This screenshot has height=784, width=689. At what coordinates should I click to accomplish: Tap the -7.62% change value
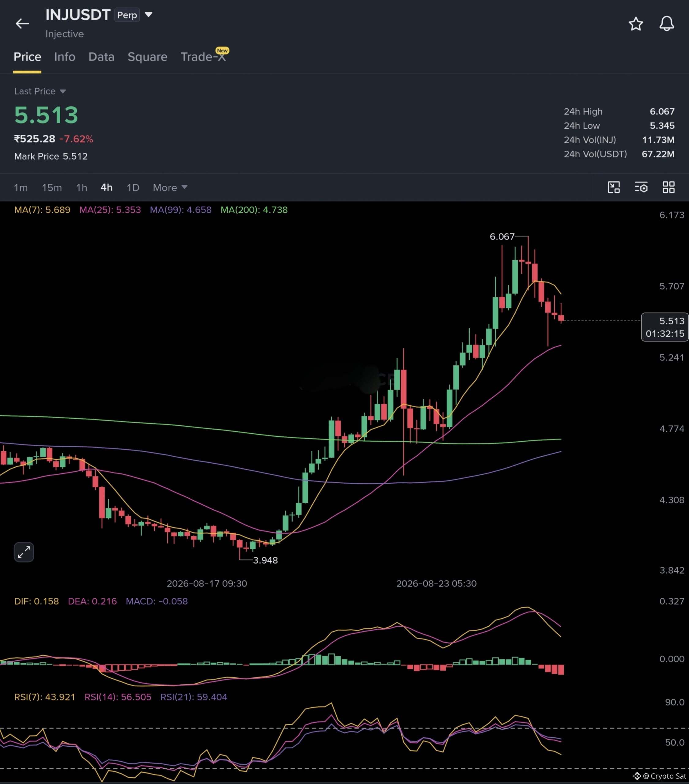point(76,139)
